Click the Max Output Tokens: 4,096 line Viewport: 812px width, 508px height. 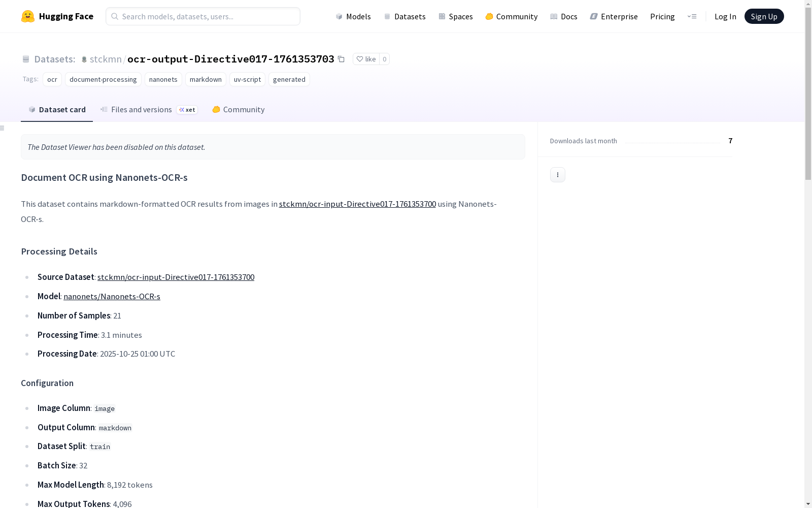(85, 504)
